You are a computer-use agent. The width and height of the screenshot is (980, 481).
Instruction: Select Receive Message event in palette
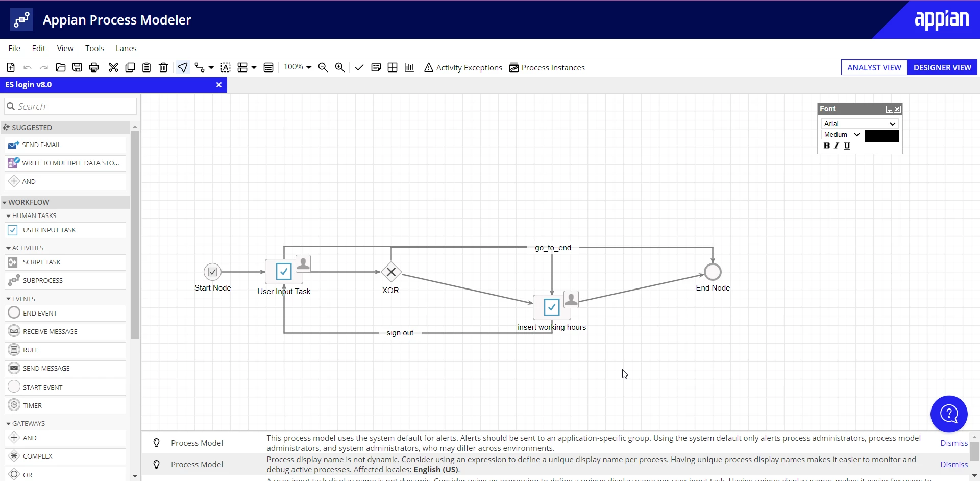tap(65, 332)
